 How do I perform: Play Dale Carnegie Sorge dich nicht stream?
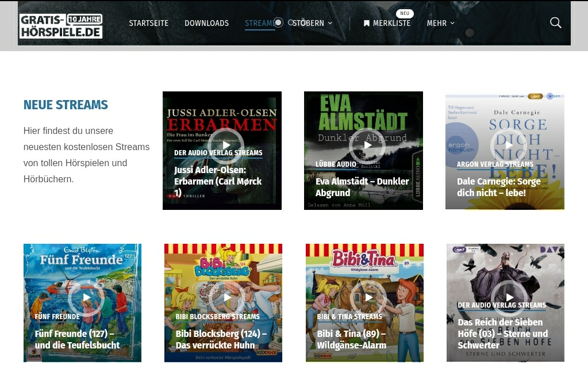pos(509,145)
